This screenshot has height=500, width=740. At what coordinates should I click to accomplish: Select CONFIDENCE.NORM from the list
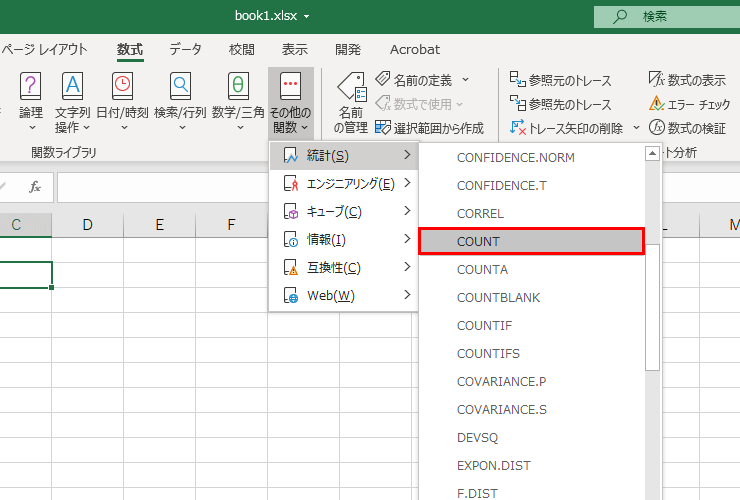point(531,157)
